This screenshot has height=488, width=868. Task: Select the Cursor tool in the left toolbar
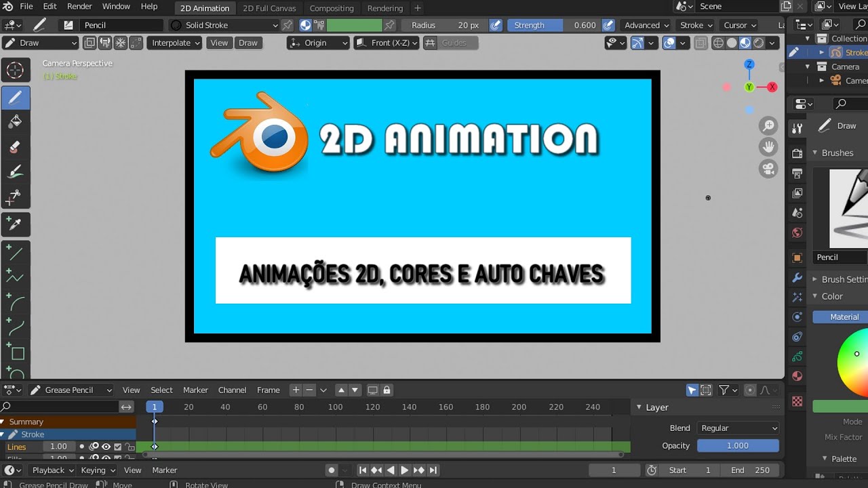15,70
